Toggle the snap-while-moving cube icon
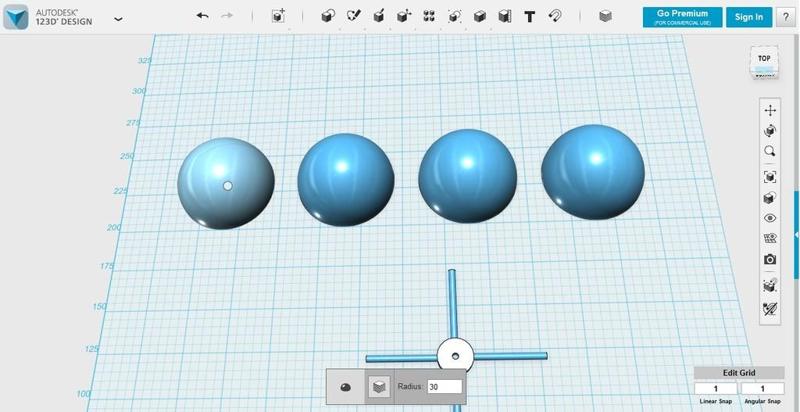Image resolution: width=800 pixels, height=412 pixels. 770,286
